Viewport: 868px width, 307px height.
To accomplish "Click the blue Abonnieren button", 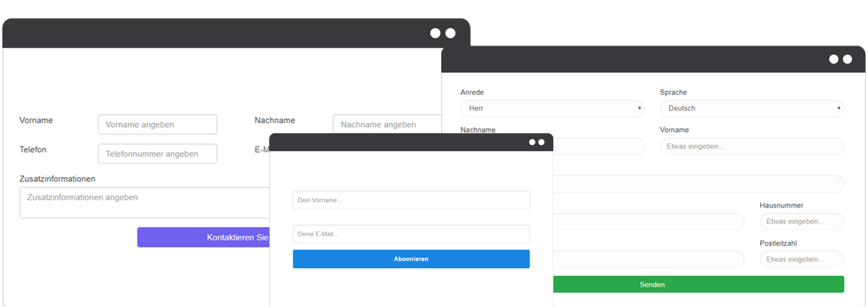I will click(x=411, y=259).
